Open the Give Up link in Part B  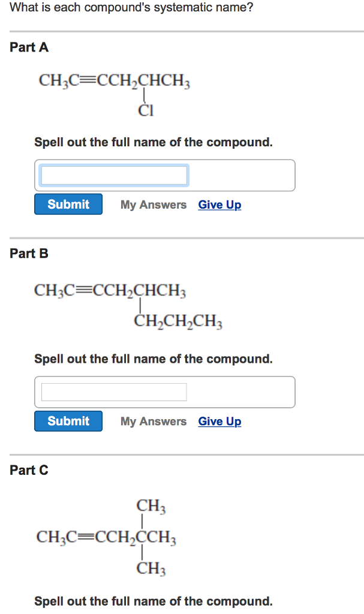(x=219, y=421)
